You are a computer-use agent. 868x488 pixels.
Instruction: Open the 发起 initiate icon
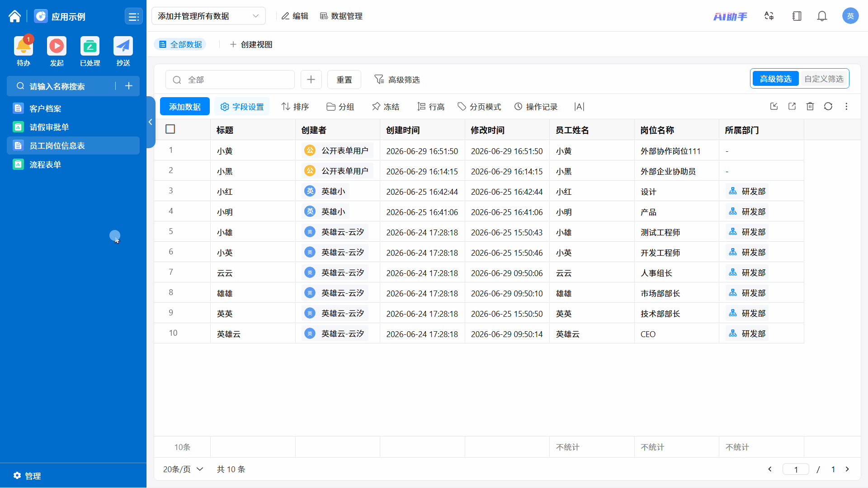point(57,46)
